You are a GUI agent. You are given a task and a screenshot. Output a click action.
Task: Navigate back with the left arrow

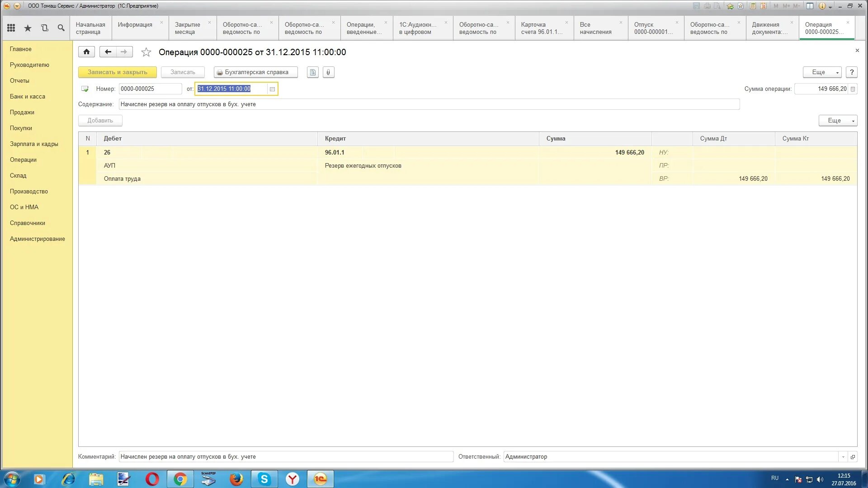tap(108, 52)
